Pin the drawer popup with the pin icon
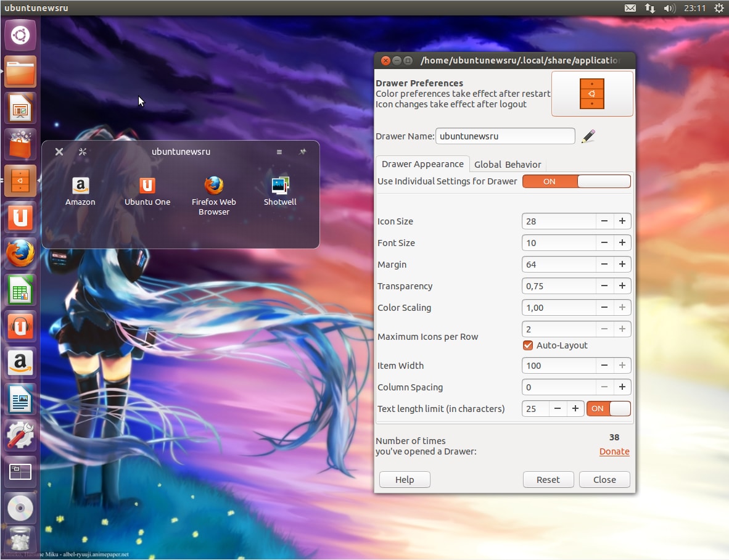 coord(302,152)
